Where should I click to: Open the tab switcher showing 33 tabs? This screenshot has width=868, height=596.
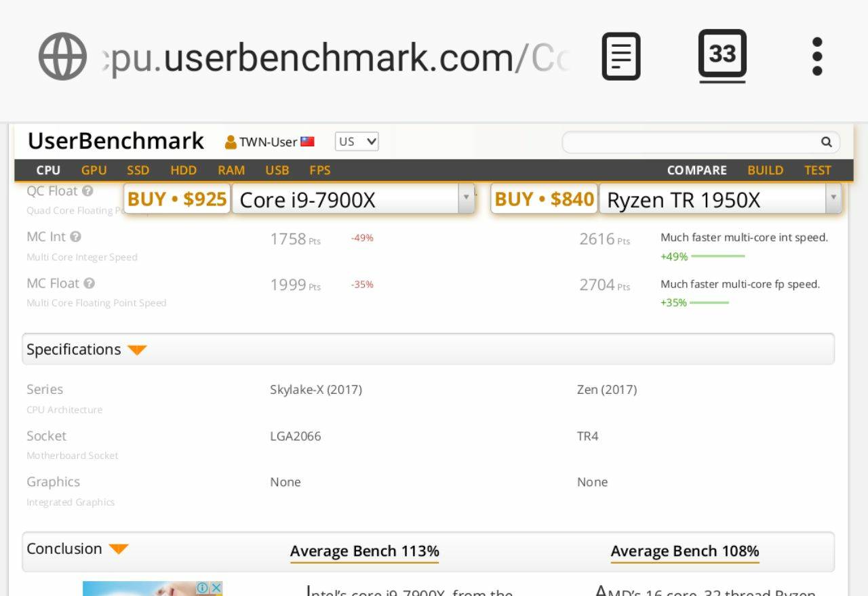722,55
